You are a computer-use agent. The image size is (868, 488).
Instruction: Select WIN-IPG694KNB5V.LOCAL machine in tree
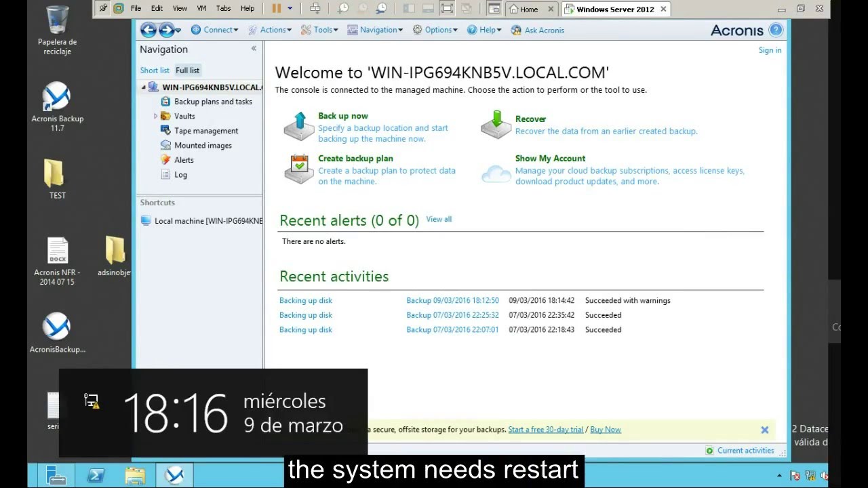[x=212, y=87]
